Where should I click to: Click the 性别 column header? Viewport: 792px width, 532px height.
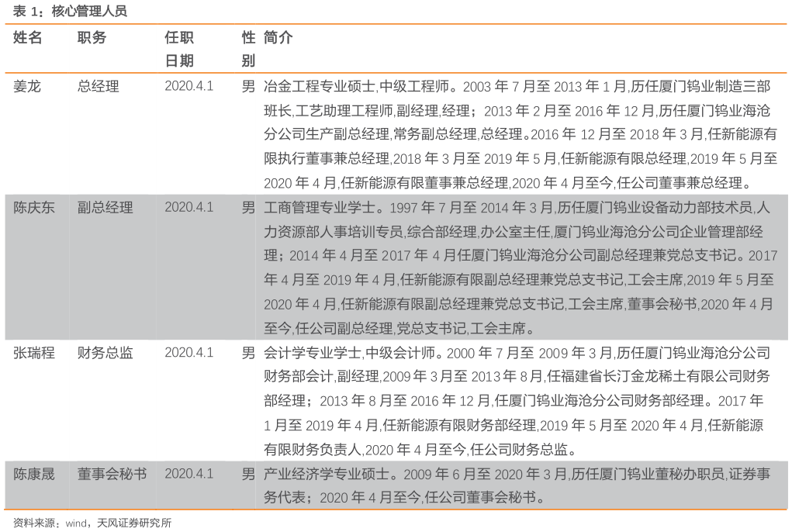pyautogui.click(x=248, y=49)
